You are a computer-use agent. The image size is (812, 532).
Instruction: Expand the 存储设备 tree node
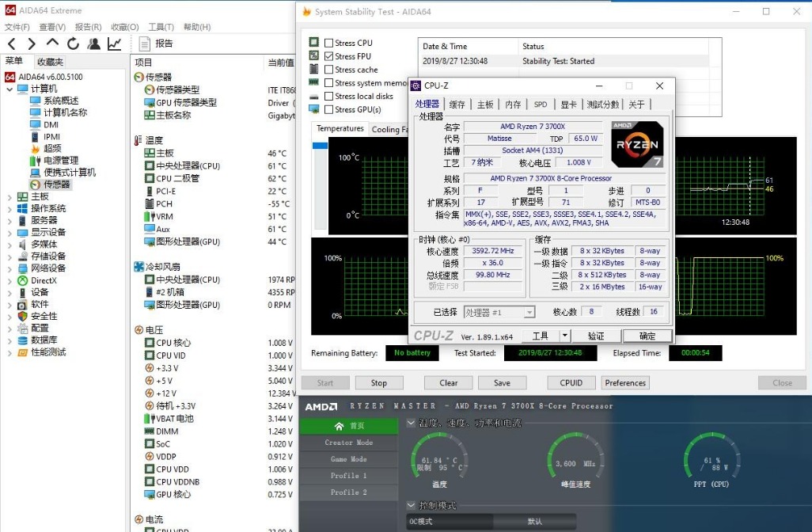pyautogui.click(x=9, y=256)
